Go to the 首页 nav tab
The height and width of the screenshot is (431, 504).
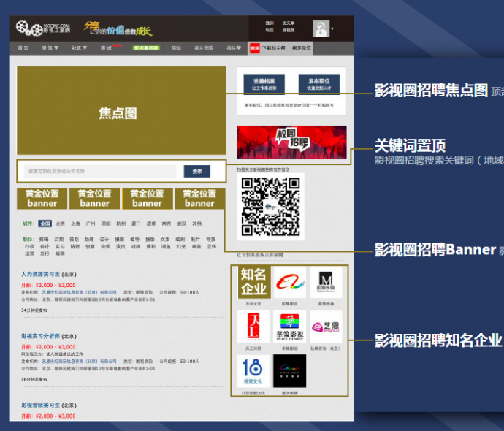[23, 48]
